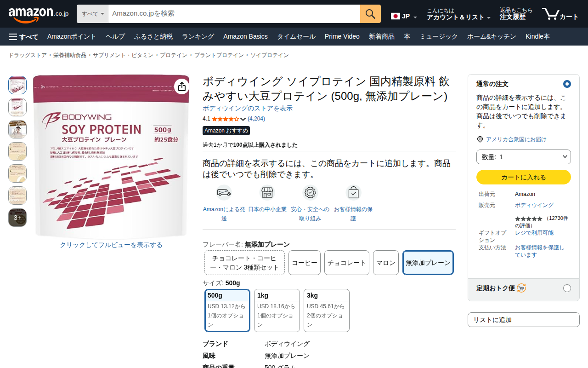The height and width of the screenshot is (368, 588).
Task: Click the お客様情報を保護しています link
Action: [x=540, y=251]
